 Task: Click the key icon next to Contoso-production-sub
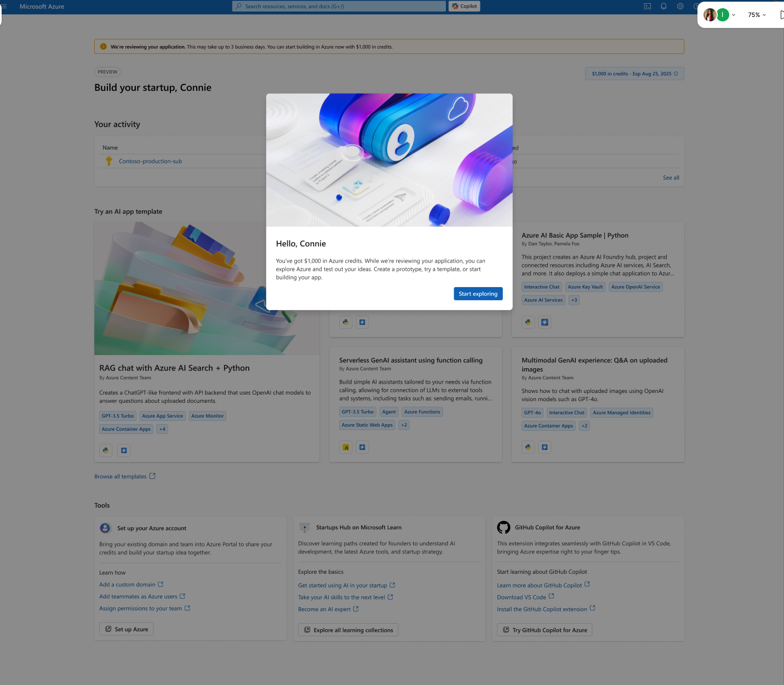[108, 161]
